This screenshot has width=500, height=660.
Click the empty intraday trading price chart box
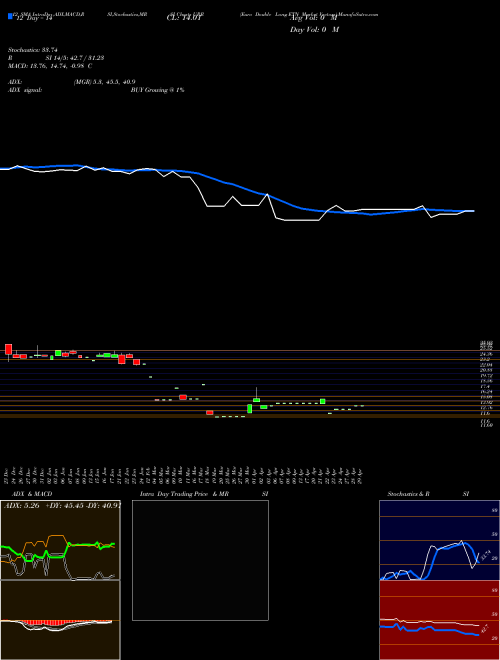tap(200, 560)
